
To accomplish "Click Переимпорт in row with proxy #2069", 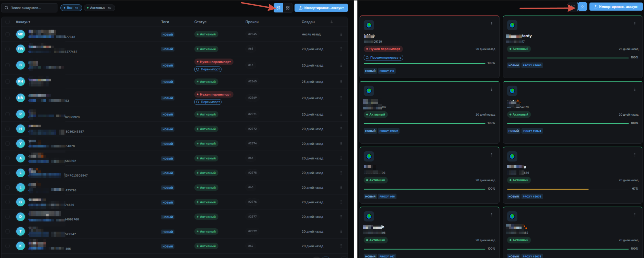I will (208, 102).
